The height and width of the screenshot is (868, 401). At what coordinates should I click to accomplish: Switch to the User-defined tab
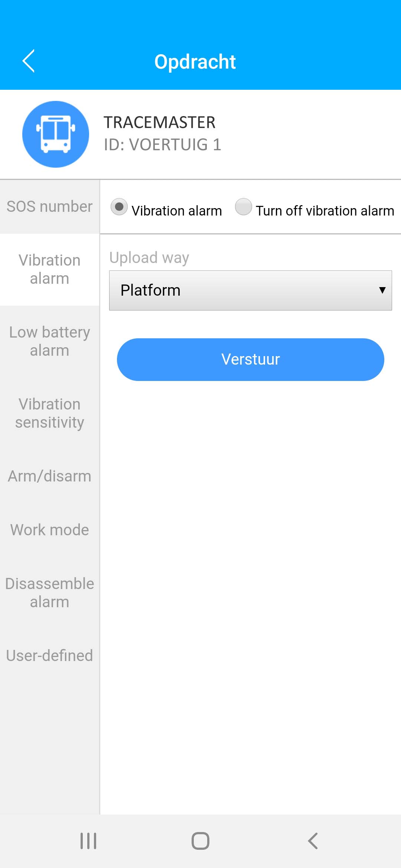tap(50, 656)
